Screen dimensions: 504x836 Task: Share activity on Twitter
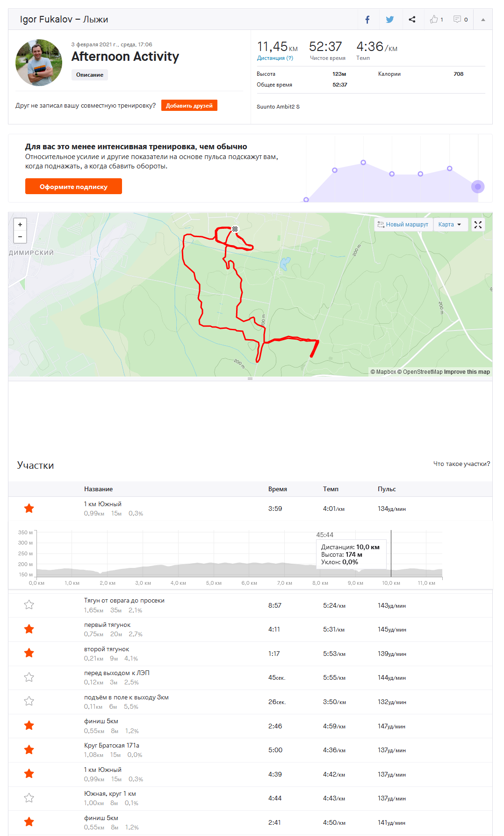pyautogui.click(x=389, y=20)
